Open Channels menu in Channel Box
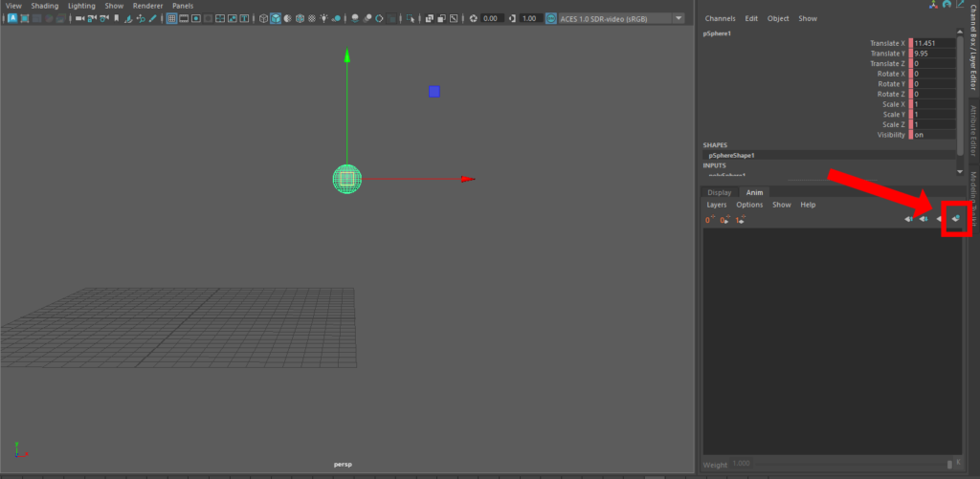 coord(720,19)
